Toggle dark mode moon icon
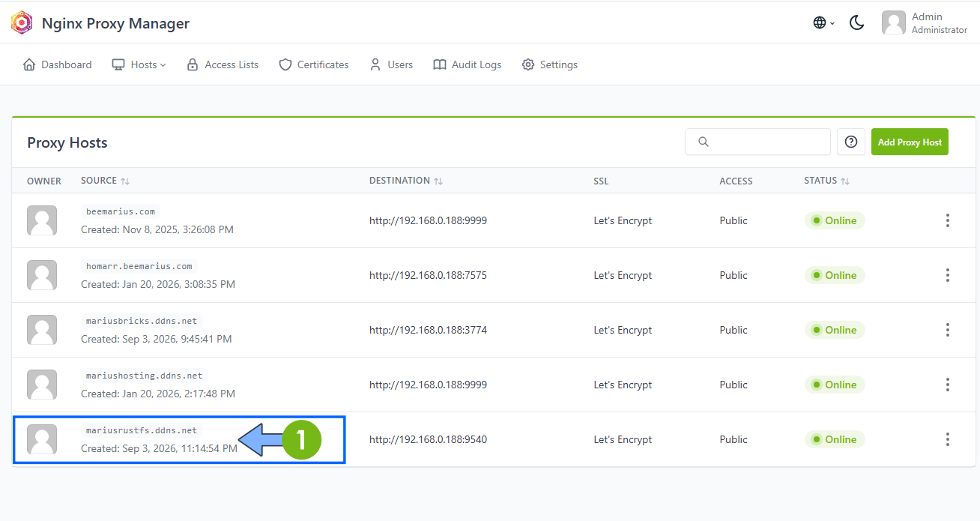The width and height of the screenshot is (980, 521). point(857,22)
